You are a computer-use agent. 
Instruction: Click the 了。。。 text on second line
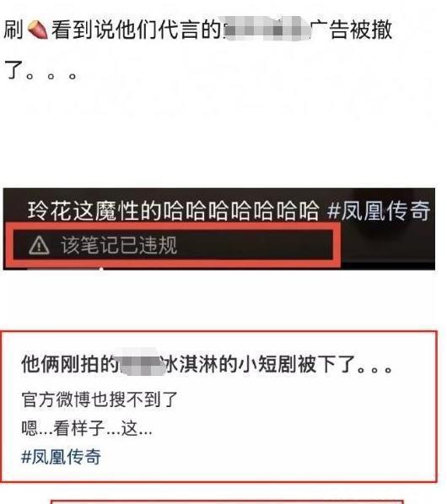tap(41, 71)
